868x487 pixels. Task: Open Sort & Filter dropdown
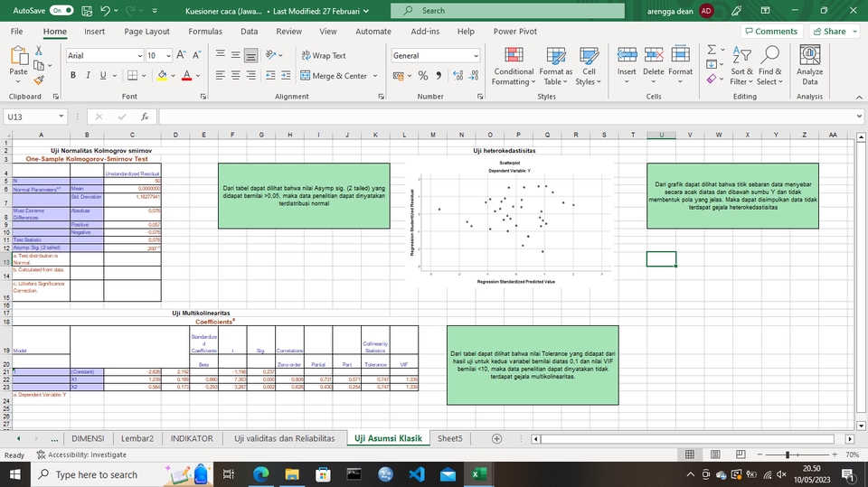741,67
